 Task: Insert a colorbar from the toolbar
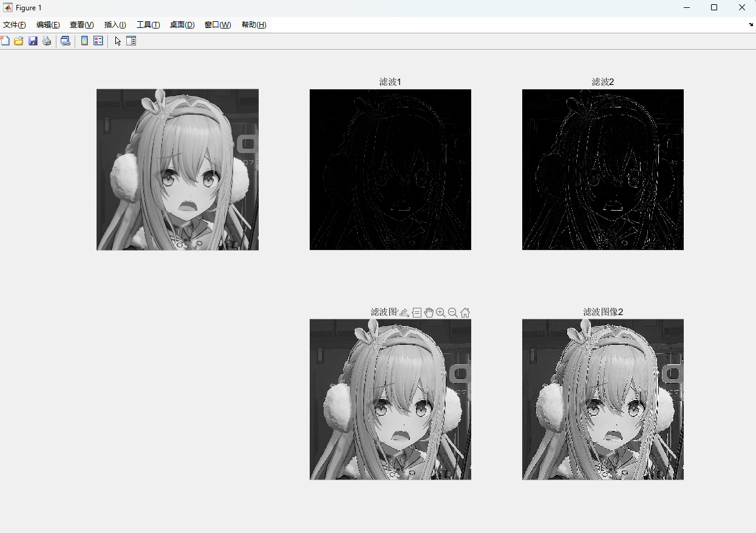(x=84, y=41)
